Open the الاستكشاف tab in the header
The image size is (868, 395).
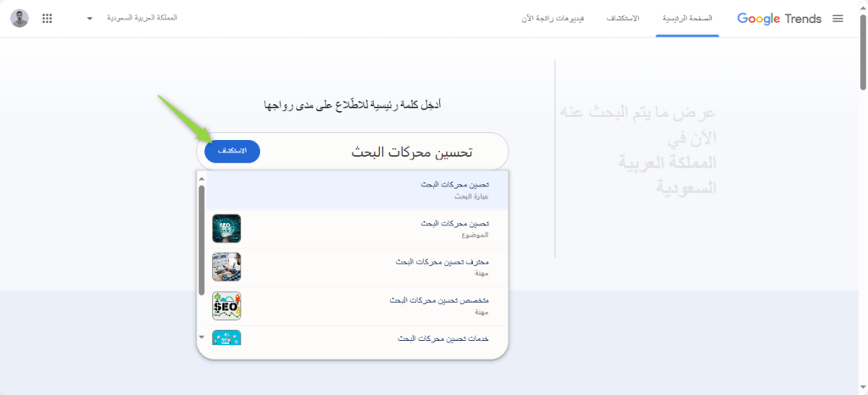point(623,19)
